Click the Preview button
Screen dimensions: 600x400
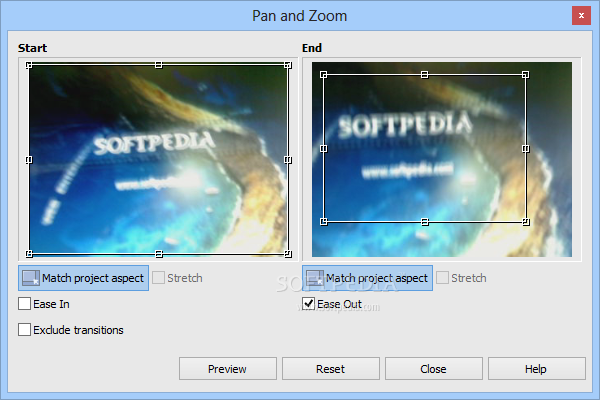pos(228,369)
